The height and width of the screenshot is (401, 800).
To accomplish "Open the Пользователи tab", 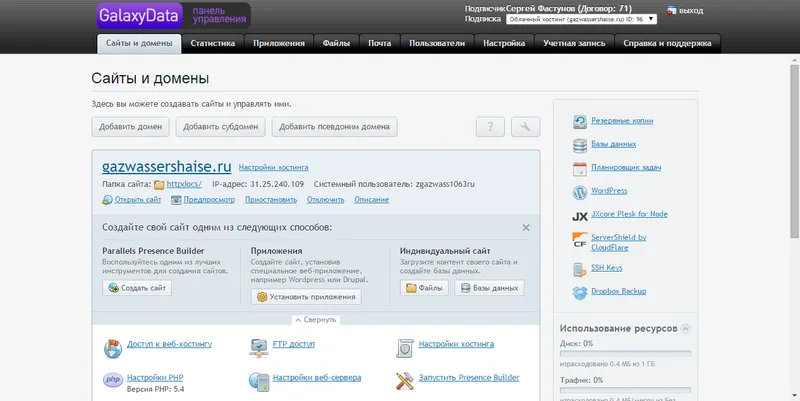I will coord(437,43).
